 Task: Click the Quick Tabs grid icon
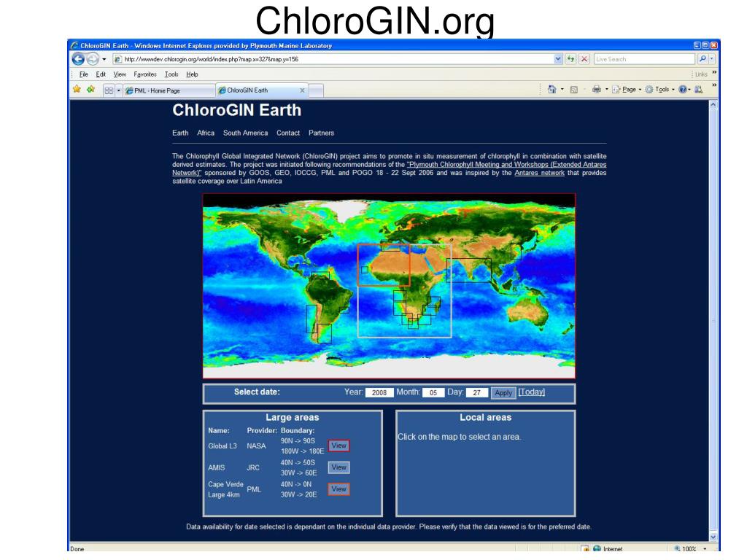109,90
